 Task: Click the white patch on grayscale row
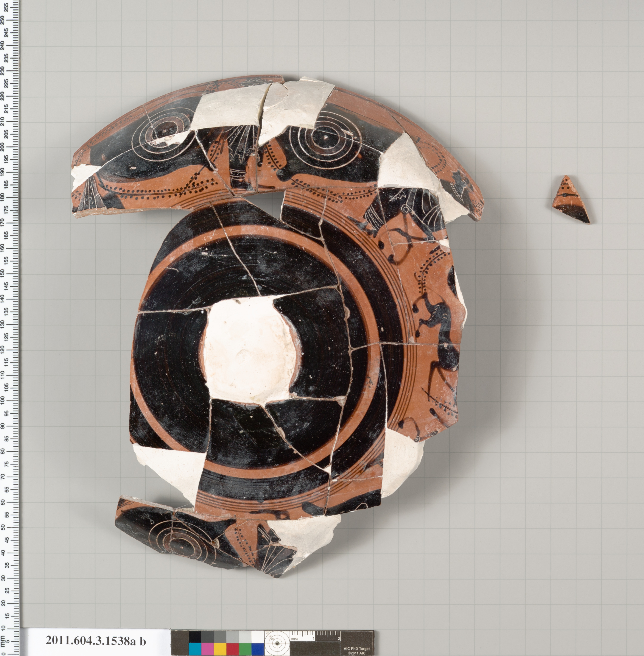pyautogui.click(x=257, y=637)
